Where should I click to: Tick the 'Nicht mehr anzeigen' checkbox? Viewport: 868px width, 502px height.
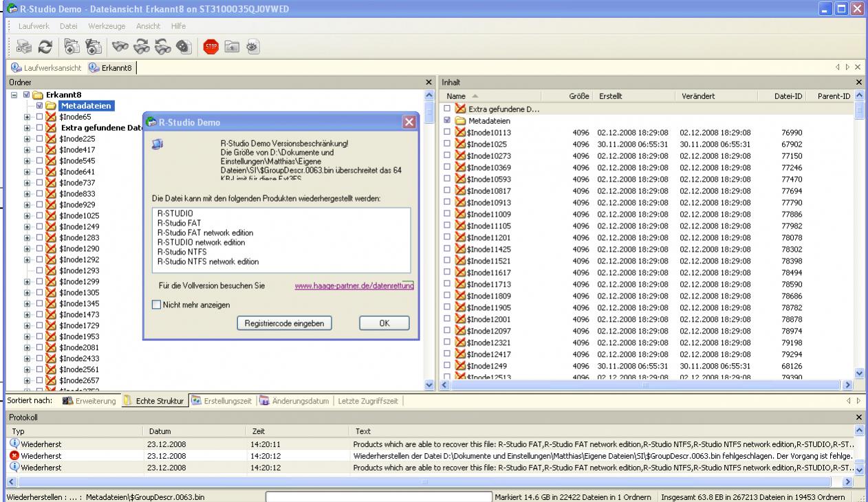156,305
